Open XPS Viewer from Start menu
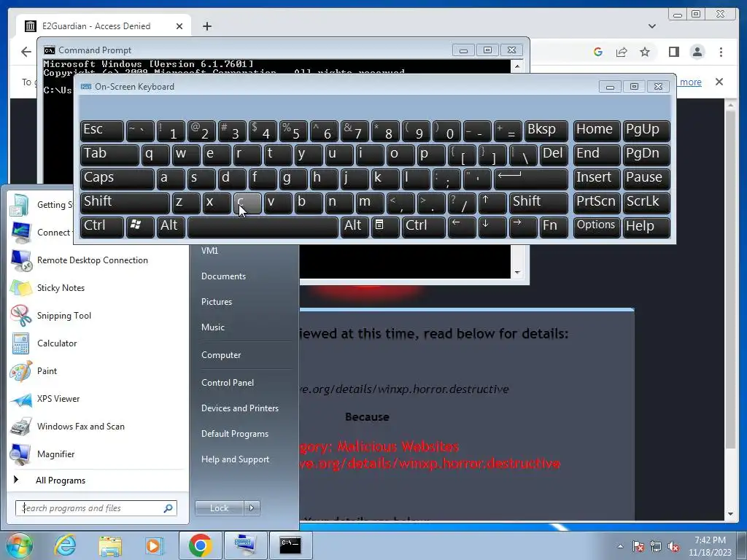Screen dimensions: 747x560 tap(98, 399)
